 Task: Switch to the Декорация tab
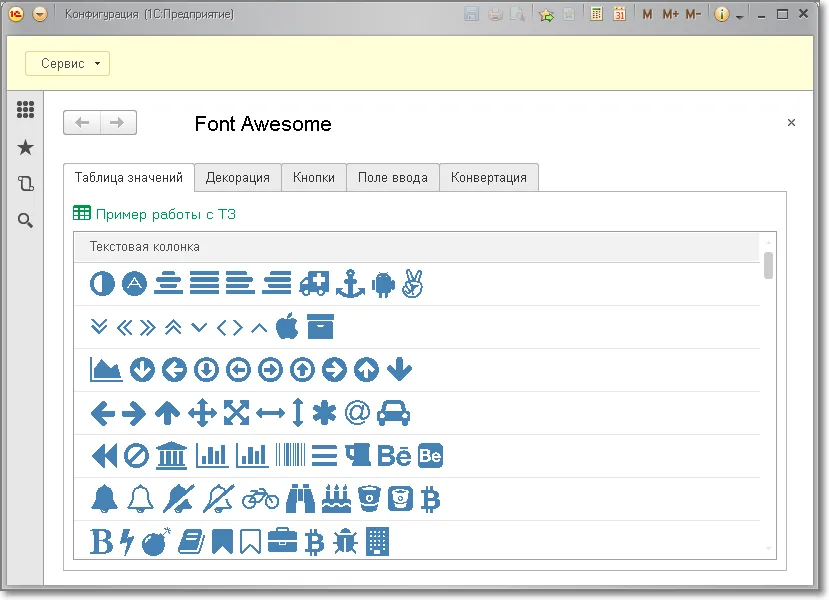click(x=237, y=178)
